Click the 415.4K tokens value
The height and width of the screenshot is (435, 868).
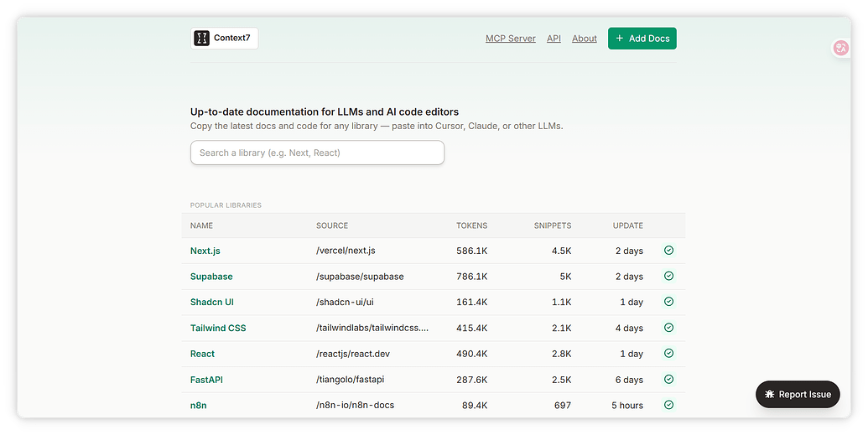click(x=471, y=329)
